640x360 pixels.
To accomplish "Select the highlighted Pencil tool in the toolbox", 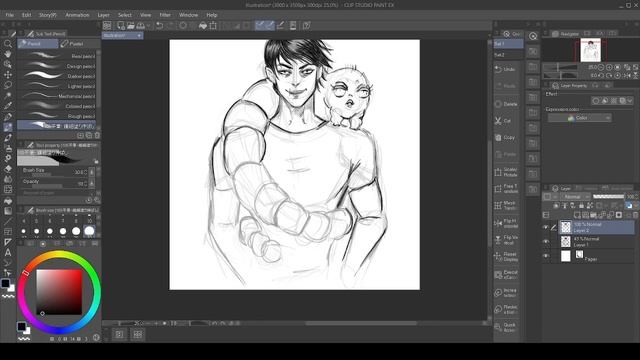I will tap(8, 127).
